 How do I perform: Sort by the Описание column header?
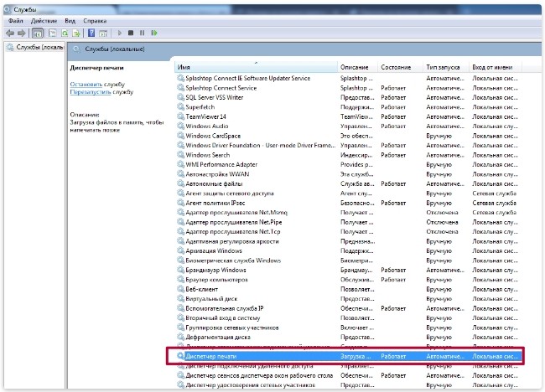coord(358,67)
